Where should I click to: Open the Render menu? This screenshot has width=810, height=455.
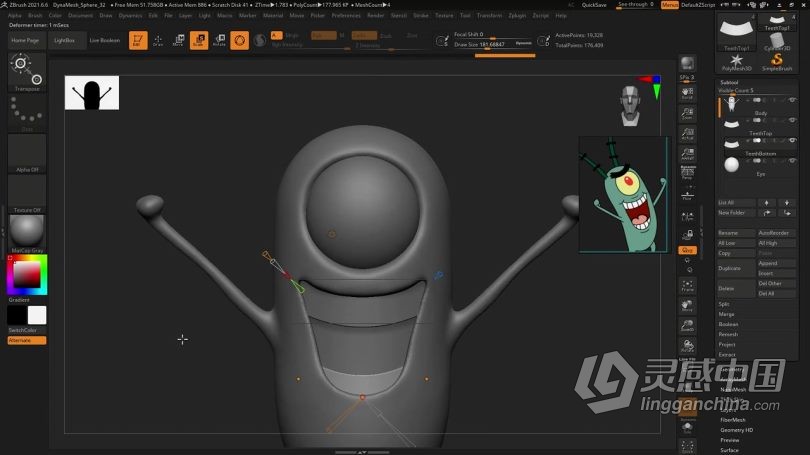[376, 15]
